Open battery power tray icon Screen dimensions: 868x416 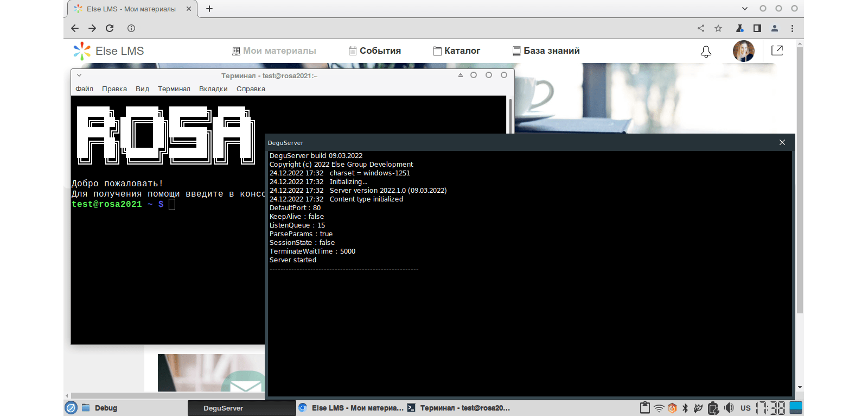coord(713,408)
